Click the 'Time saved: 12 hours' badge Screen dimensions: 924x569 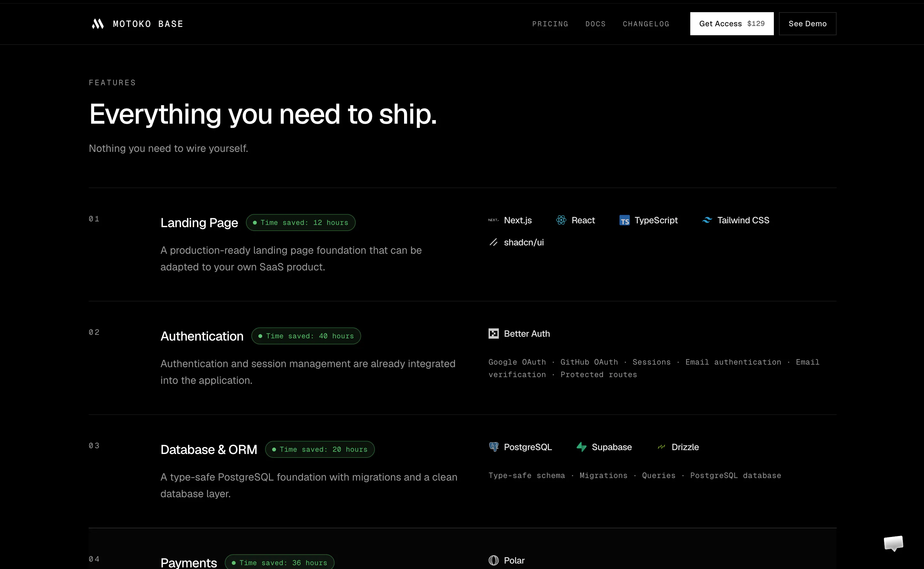coord(301,222)
